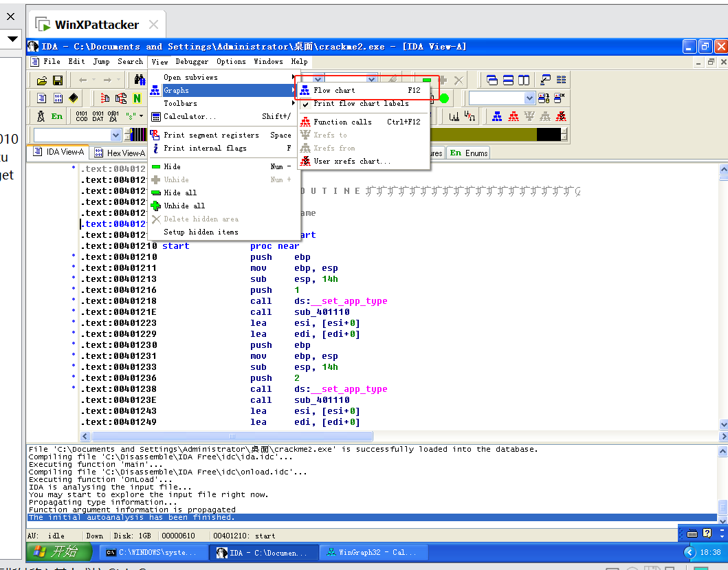Click the start label at 00401210
This screenshot has width=728, height=570.
pos(175,245)
